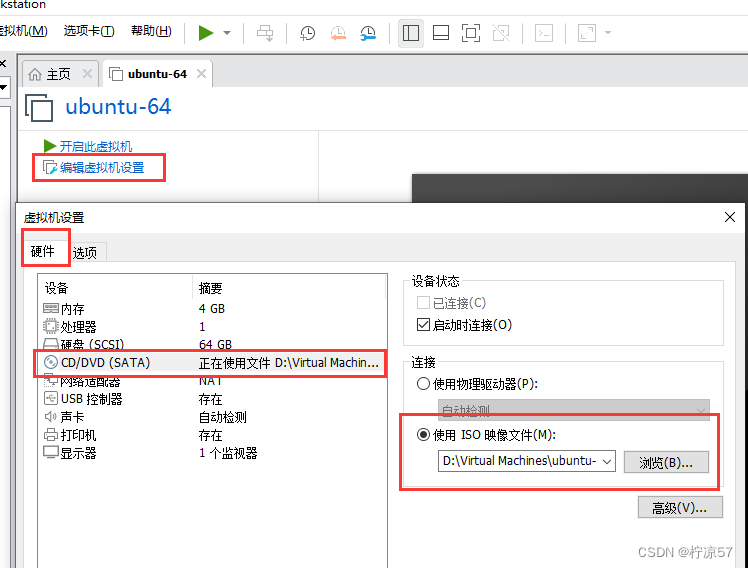
Task: Toggle the 已连接(C) checkbox
Action: (423, 303)
